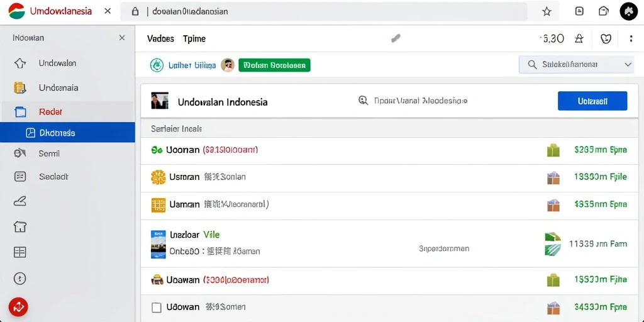
Task: Click yellow flower icon of Usroran row
Action: click(158, 177)
